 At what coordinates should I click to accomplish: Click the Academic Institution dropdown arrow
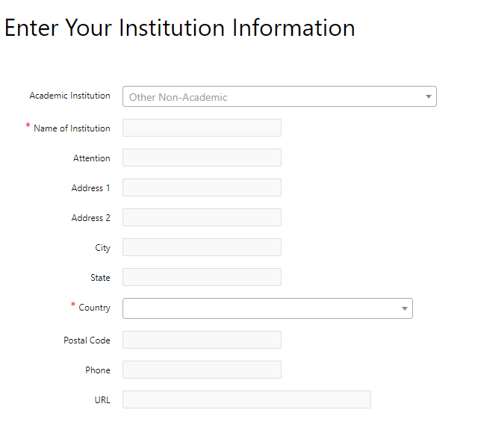[428, 96]
